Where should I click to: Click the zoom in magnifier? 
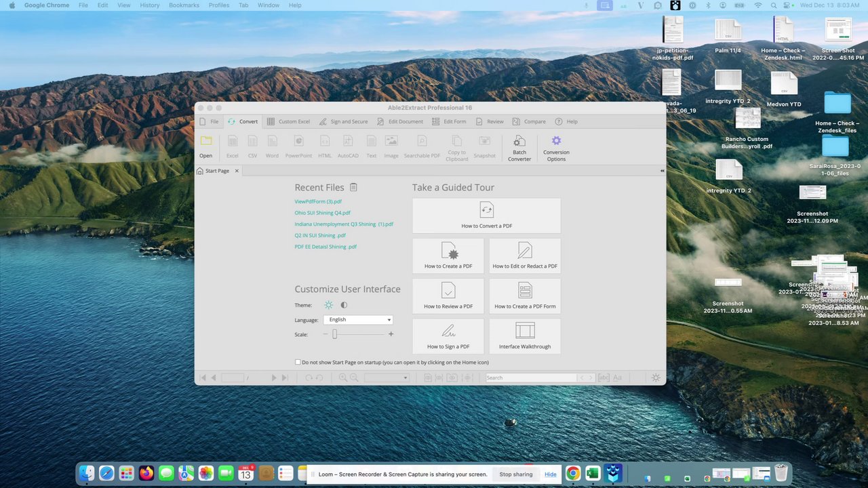tap(343, 378)
